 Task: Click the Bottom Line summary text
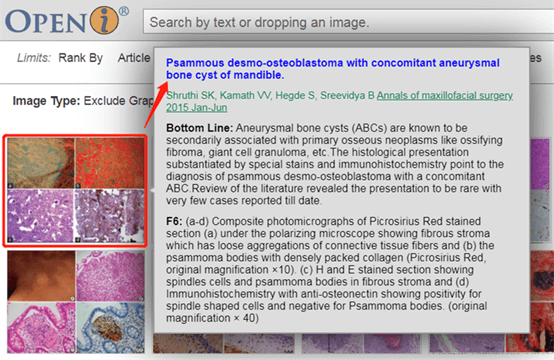(x=334, y=164)
